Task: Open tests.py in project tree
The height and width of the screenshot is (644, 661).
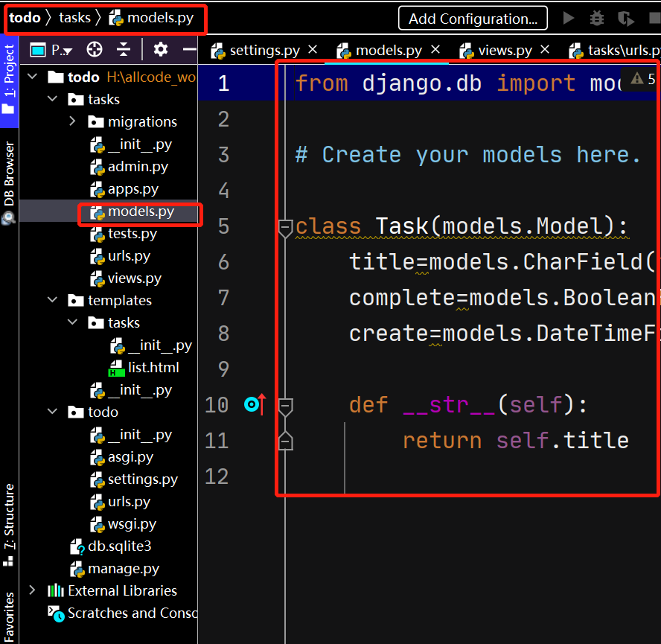Action: coord(124,234)
